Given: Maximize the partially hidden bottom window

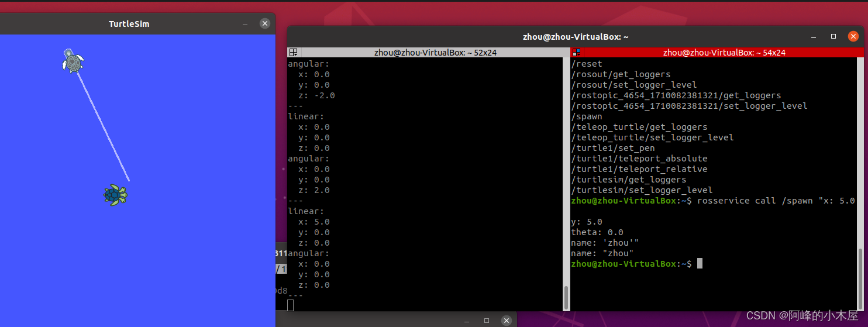Looking at the screenshot, I should coord(487,320).
